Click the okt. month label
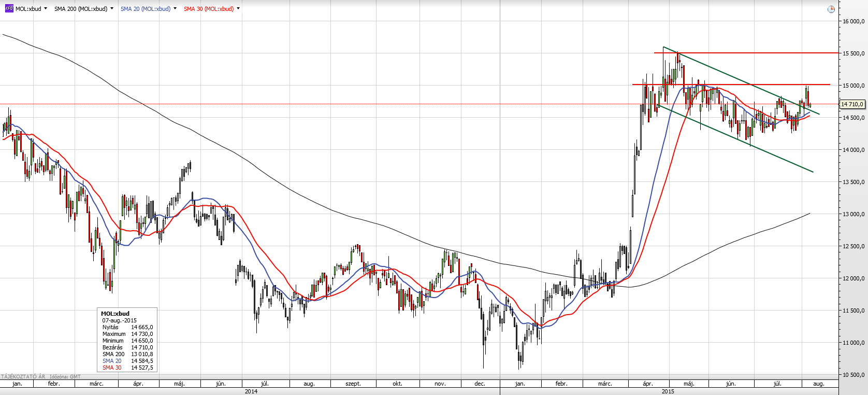 pyautogui.click(x=397, y=384)
